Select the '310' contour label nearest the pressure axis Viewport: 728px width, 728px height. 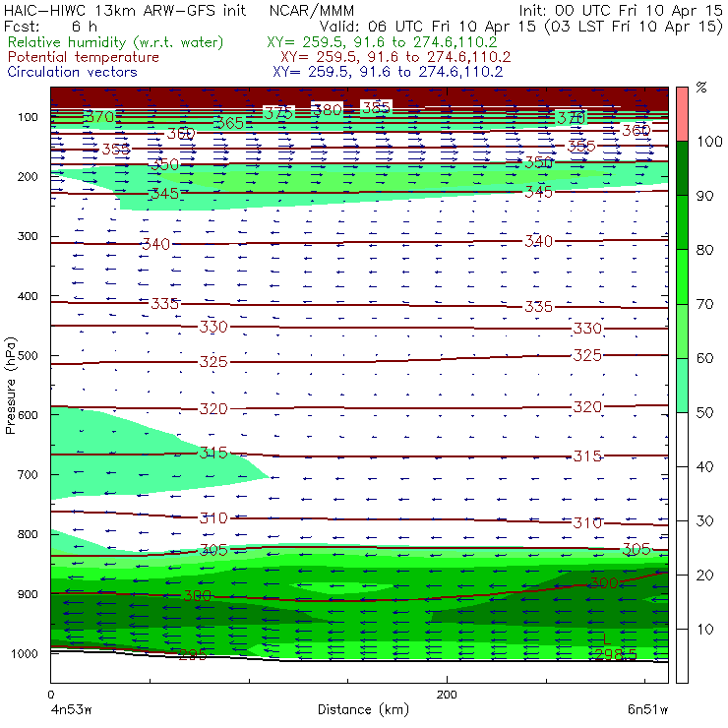[213, 518]
